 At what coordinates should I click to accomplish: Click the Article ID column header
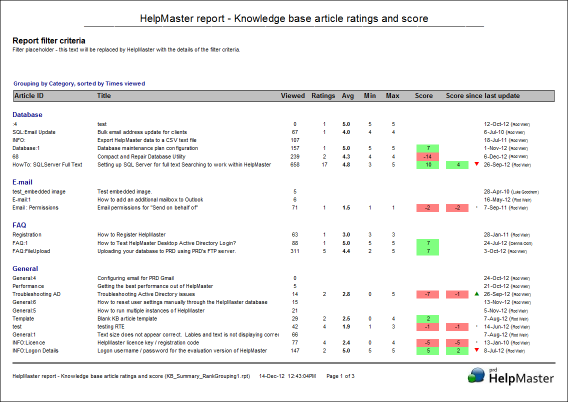[x=29, y=96]
